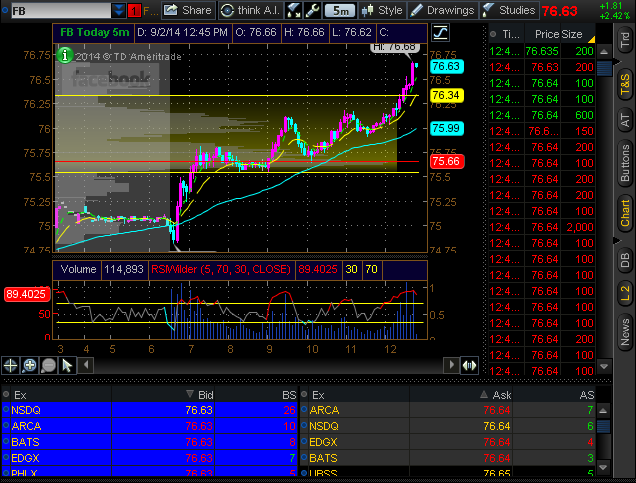Click the cyan 75.99 price bubble
Image resolution: width=636 pixels, height=483 pixels.
pyautogui.click(x=446, y=128)
